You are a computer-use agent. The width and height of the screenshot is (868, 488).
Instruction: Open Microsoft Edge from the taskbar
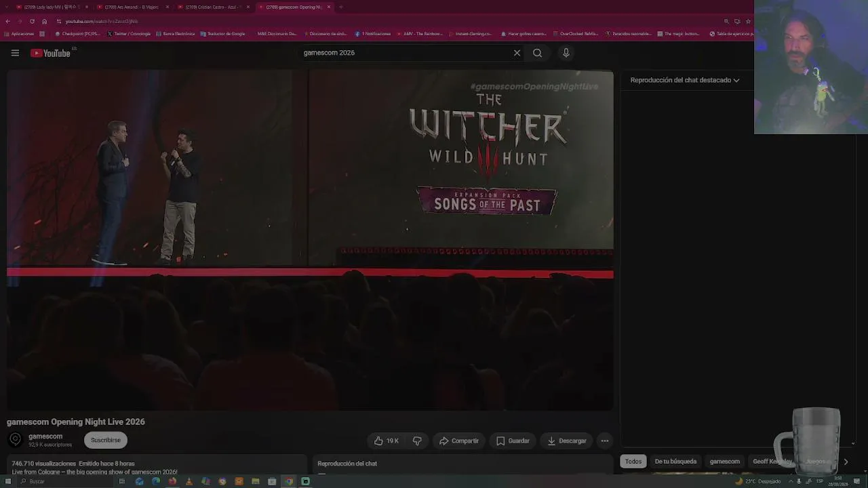tap(156, 481)
